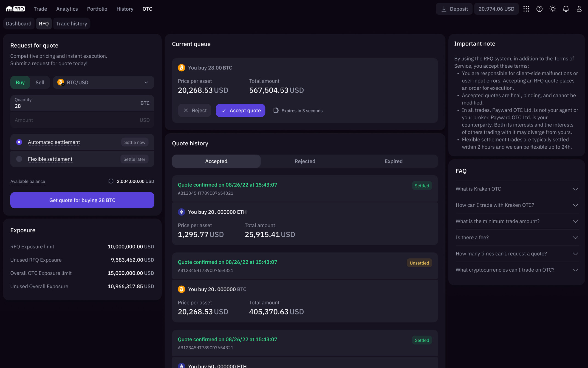Expand the Is there a fee question

click(517, 237)
